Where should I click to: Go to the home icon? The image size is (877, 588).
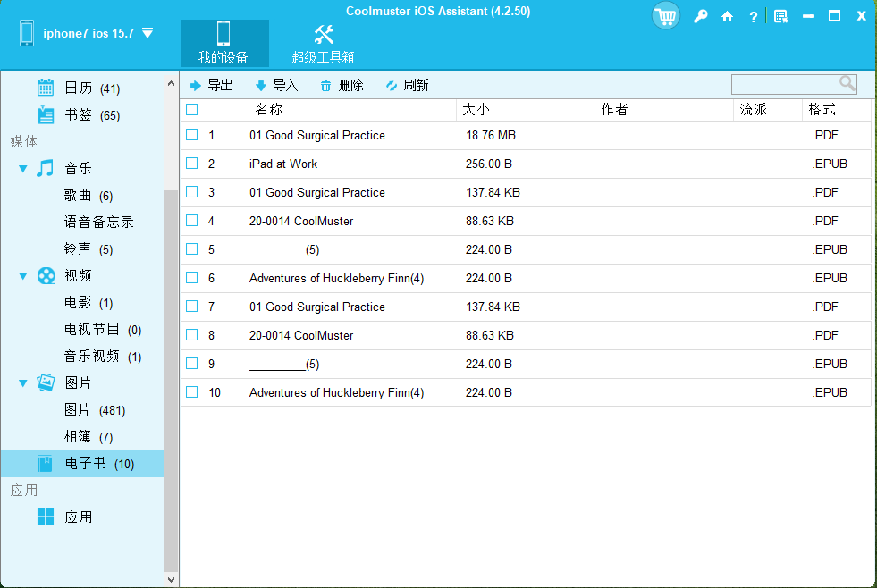(727, 16)
